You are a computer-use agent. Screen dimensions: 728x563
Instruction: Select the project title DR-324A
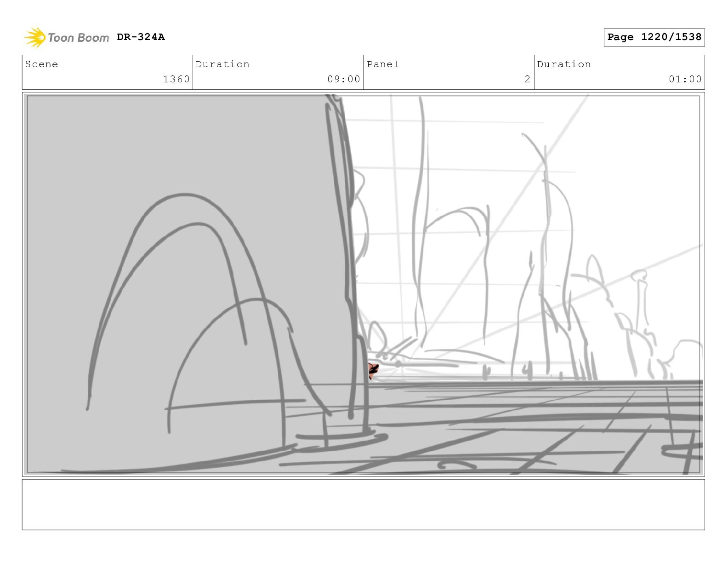pyautogui.click(x=141, y=37)
